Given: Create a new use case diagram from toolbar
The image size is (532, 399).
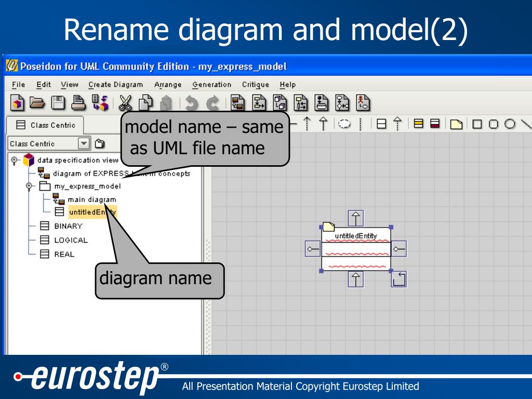Looking at the screenshot, I should coord(363,103).
